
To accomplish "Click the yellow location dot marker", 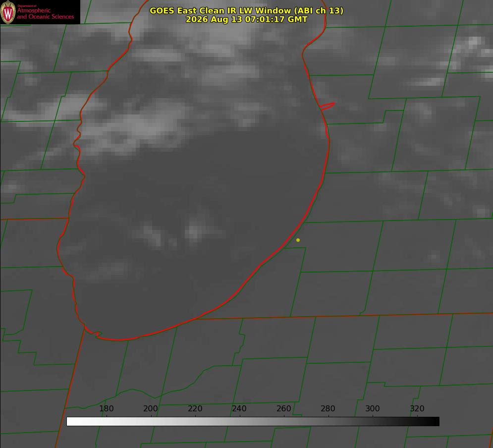I will tap(298, 240).
